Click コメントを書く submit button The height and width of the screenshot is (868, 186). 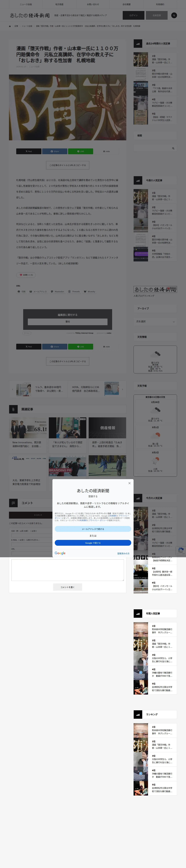pyautogui.click(x=68, y=587)
